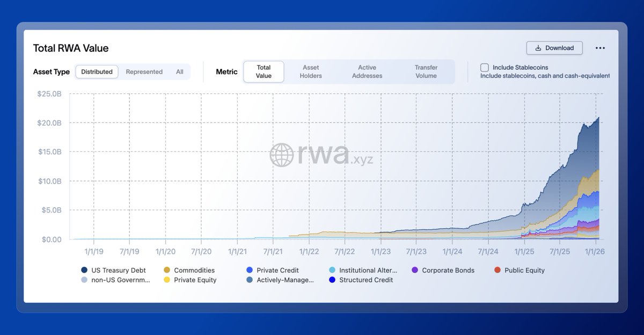Click the '1/1/24' x-axis date
This screenshot has height=335, width=644.
click(452, 251)
